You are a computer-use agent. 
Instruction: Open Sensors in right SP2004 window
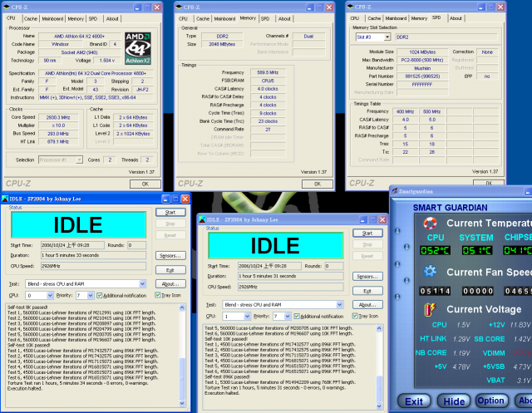pyautogui.click(x=367, y=277)
